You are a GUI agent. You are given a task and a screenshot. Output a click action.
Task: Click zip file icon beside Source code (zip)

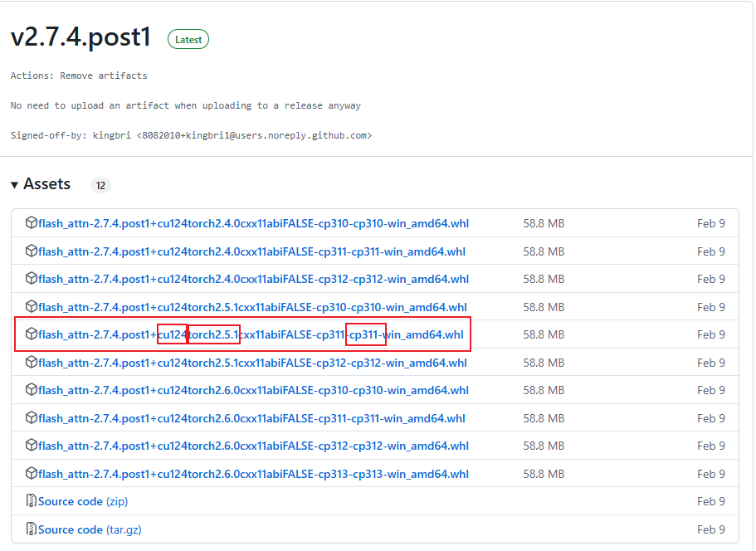(x=32, y=501)
